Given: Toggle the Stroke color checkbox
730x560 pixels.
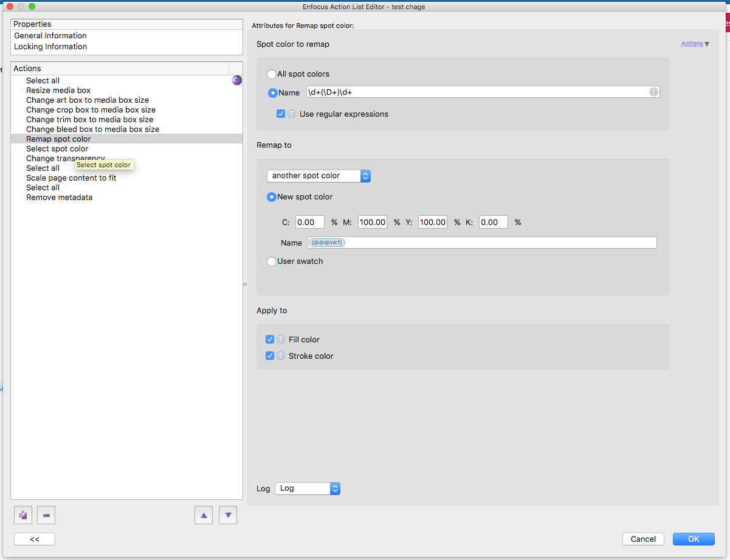Looking at the screenshot, I should 270,356.
